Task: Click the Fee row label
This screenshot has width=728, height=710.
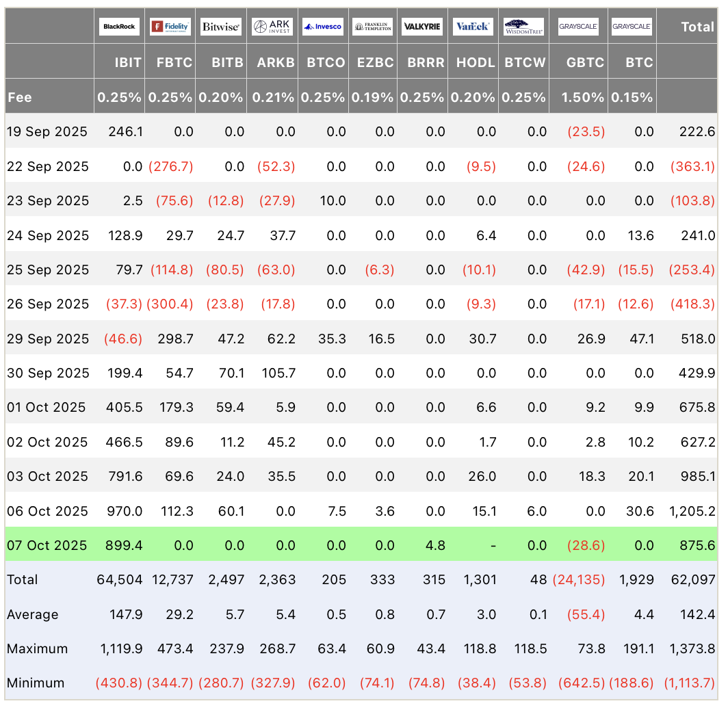Action: (x=20, y=97)
